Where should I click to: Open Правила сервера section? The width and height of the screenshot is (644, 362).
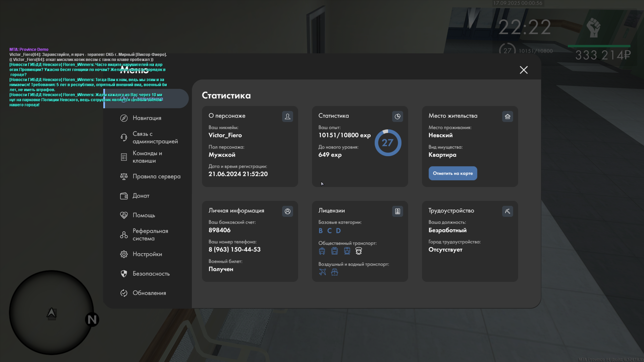tap(156, 176)
